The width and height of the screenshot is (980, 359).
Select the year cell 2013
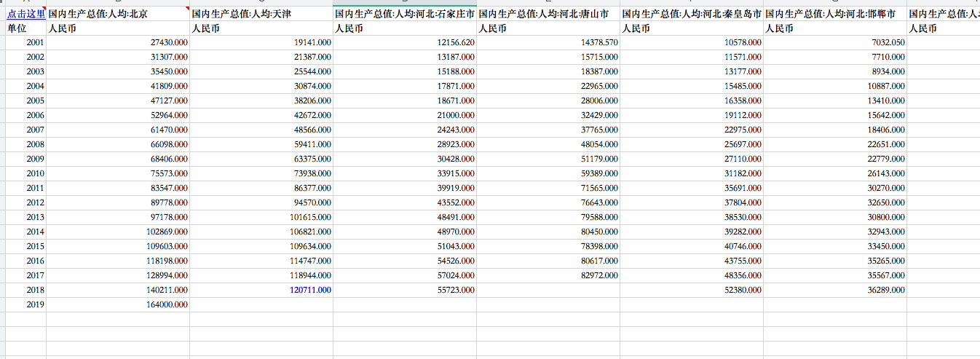point(25,217)
